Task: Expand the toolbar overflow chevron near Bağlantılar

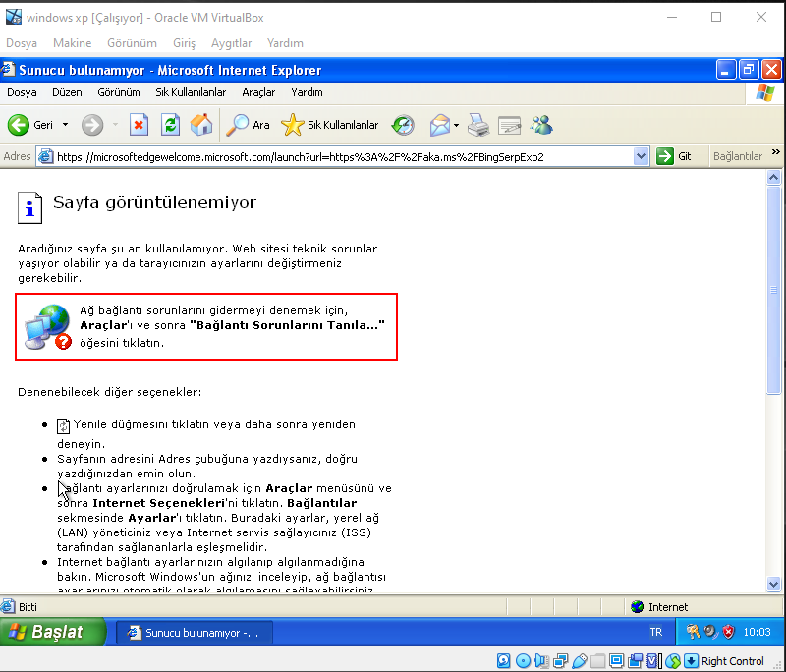Action: pos(775,152)
